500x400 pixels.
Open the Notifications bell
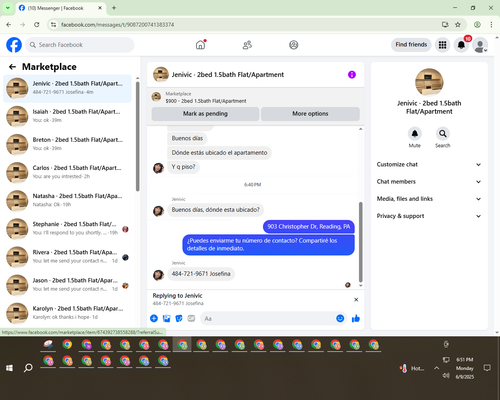point(461,45)
